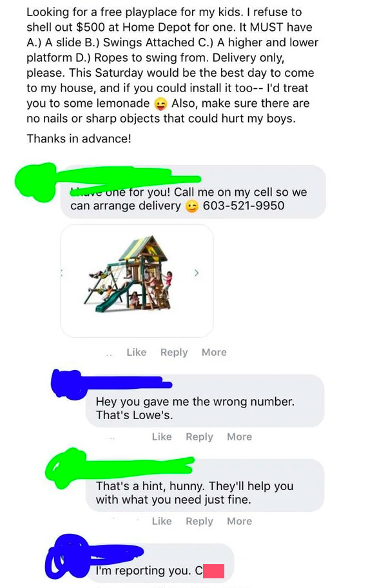Reply to the "That's Lowe's" comment
370x588 pixels.
[x=199, y=437]
